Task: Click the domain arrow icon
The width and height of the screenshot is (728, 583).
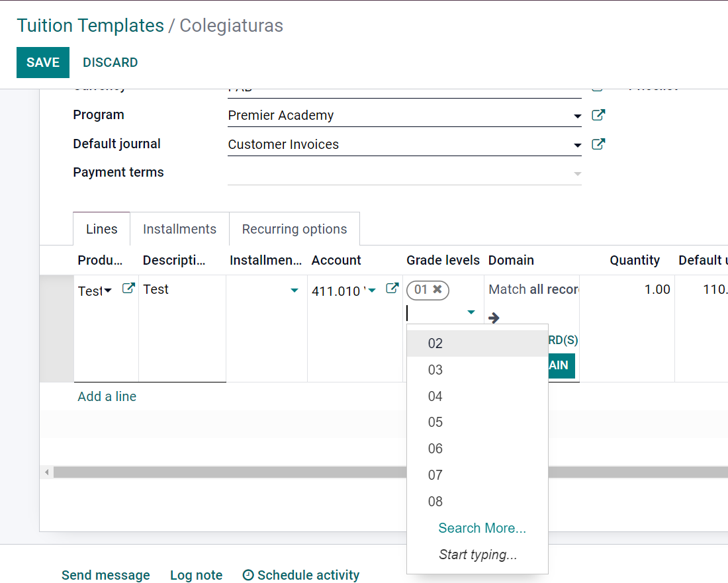Action: tap(494, 318)
